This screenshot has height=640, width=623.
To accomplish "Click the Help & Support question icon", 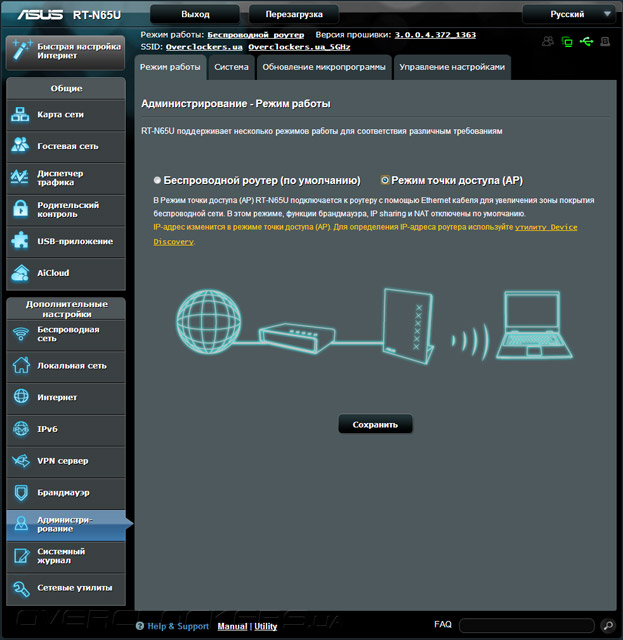I will point(140,626).
